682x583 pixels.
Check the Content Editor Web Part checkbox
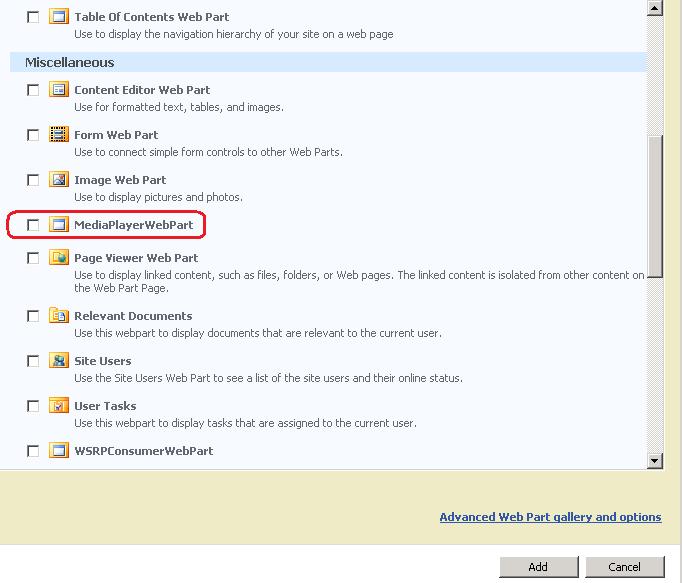click(33, 90)
